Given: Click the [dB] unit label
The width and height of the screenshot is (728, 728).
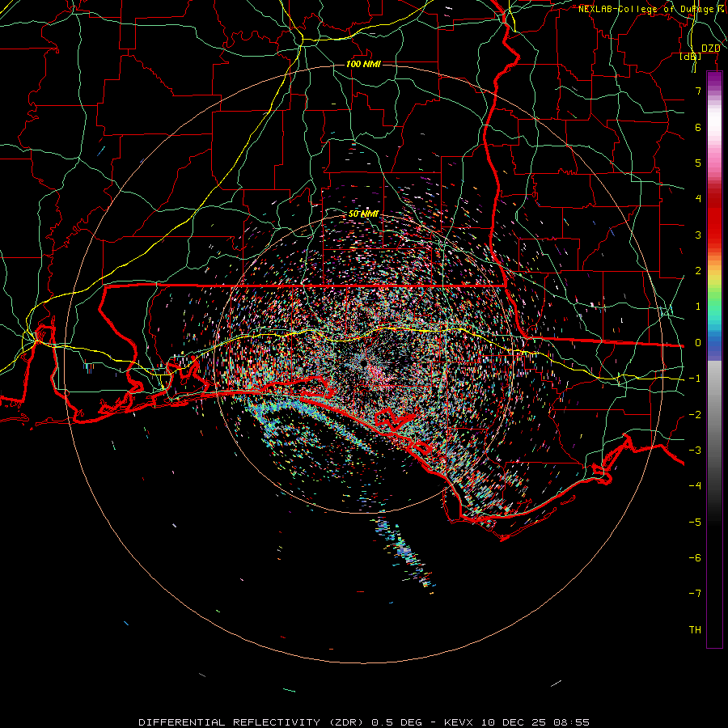Looking at the screenshot, I should click(x=691, y=57).
